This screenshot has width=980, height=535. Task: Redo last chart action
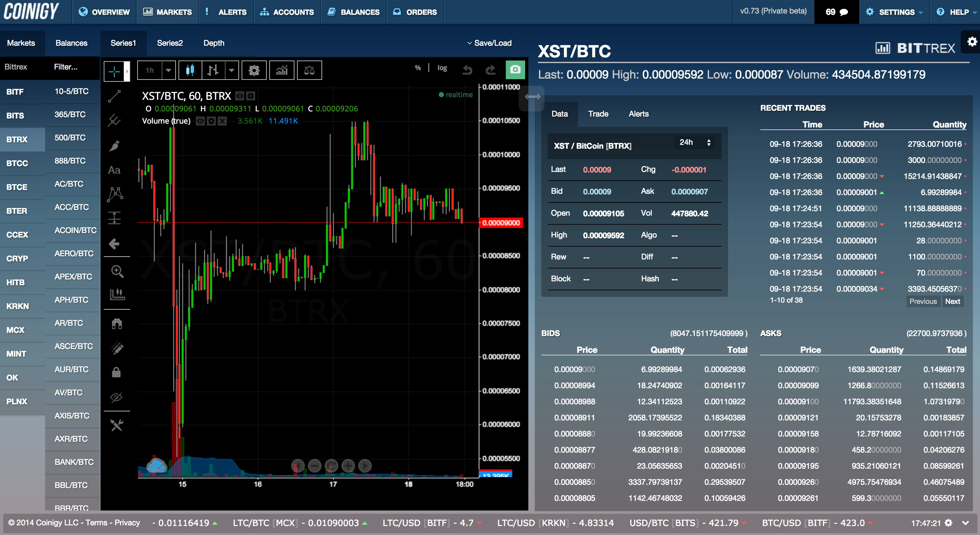(x=491, y=70)
